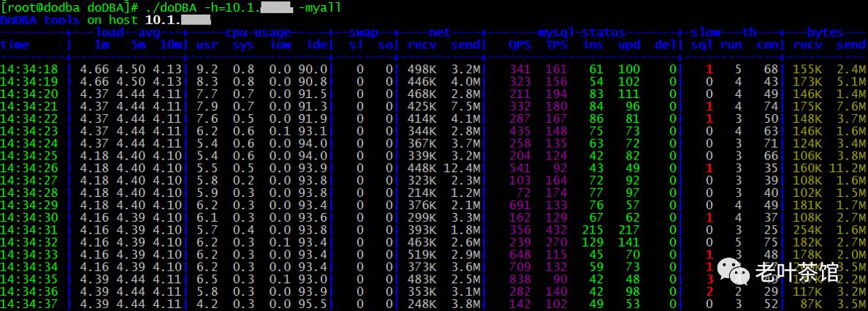
Task: Click the "run" threads column header
Action: pos(731,45)
